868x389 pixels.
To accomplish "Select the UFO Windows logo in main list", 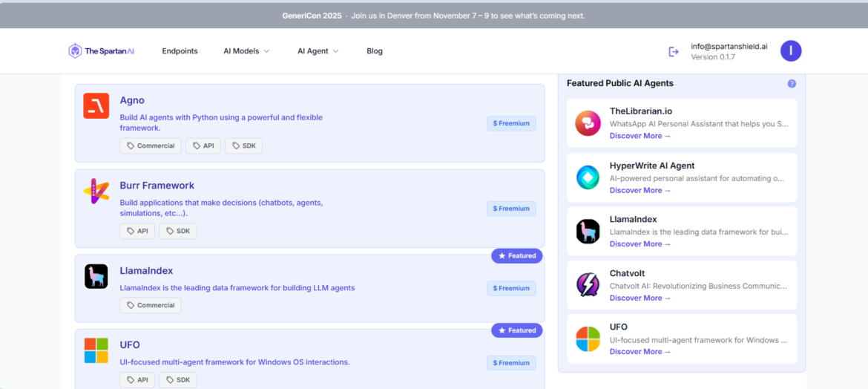I will pyautogui.click(x=96, y=350).
